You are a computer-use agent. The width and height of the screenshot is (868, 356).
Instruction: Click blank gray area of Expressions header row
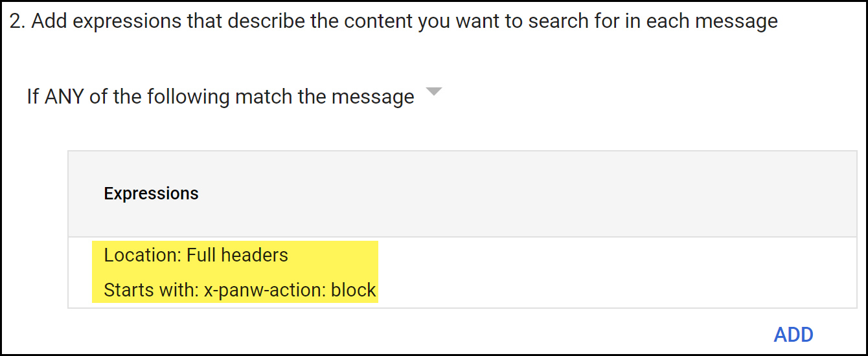click(x=518, y=194)
